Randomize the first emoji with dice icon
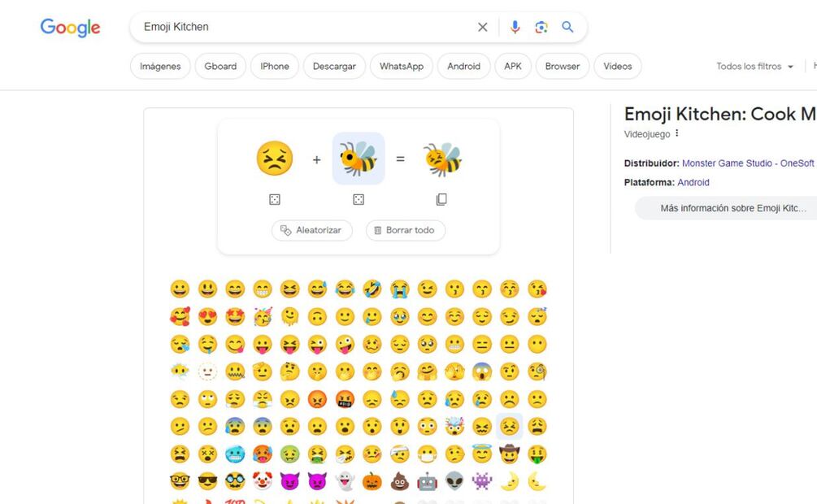 click(x=275, y=200)
